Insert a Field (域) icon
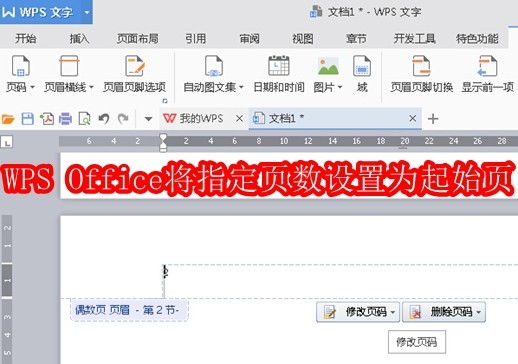Viewport: 518px width, 364px height. point(362,66)
